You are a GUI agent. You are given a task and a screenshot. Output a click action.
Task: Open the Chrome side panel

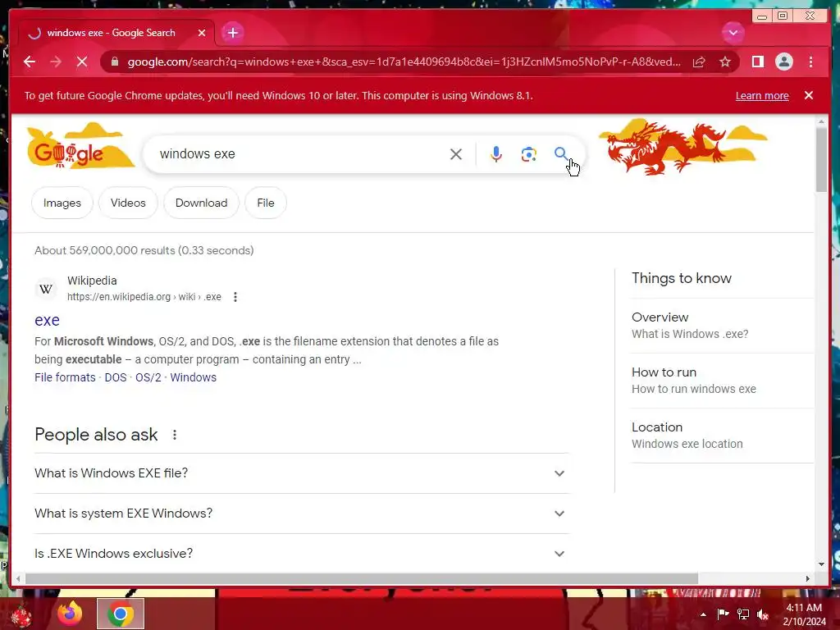click(757, 62)
